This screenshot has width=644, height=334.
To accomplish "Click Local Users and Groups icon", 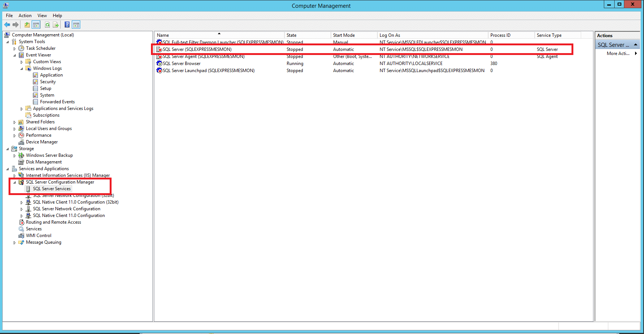I will pyautogui.click(x=22, y=129).
